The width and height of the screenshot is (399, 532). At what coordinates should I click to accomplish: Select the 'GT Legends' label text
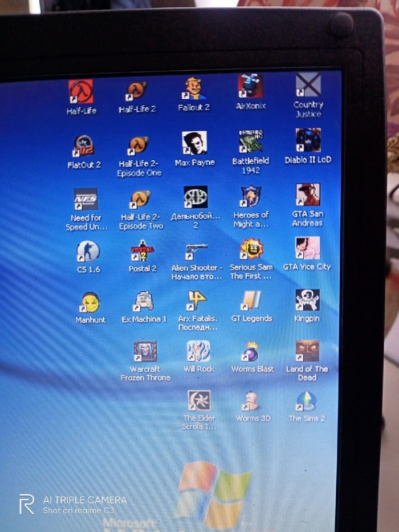[x=251, y=319]
